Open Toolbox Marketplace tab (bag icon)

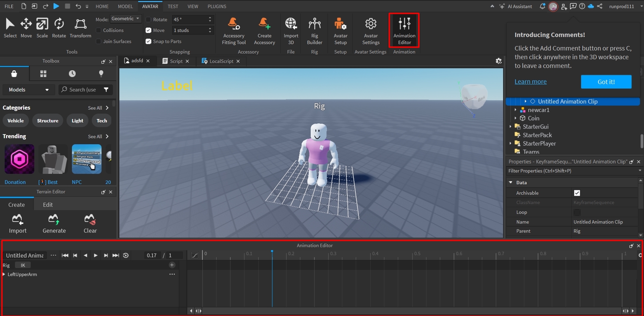pyautogui.click(x=14, y=74)
